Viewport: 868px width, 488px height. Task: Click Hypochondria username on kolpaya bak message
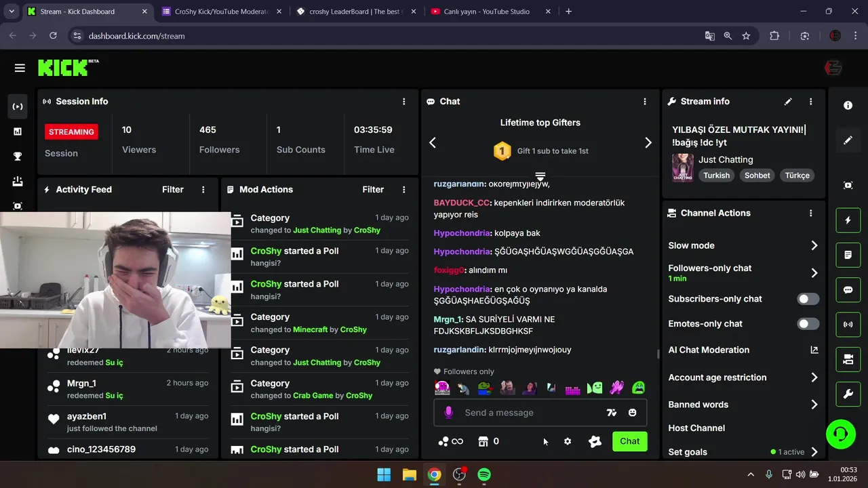click(462, 233)
